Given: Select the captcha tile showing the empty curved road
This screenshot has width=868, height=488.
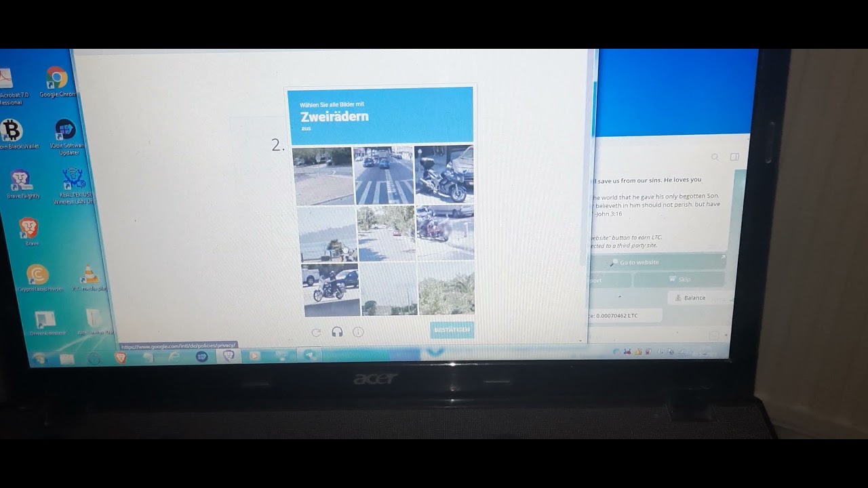Looking at the screenshot, I should click(x=323, y=176).
